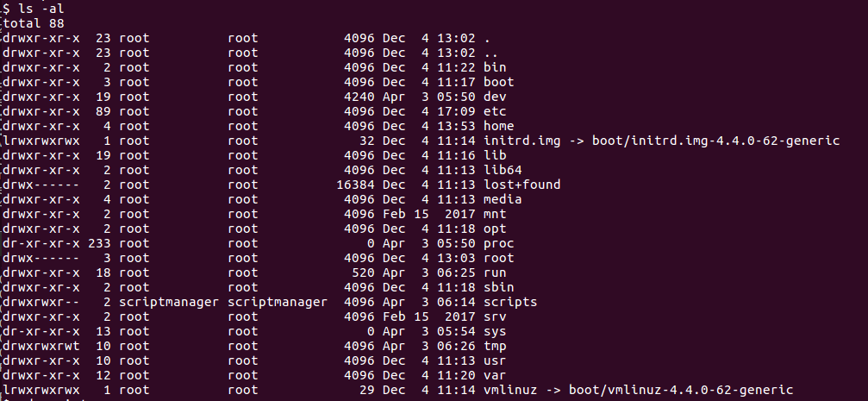Image resolution: width=868 pixels, height=401 pixels.
Task: Click the 'total 88' line
Action: 34,24
